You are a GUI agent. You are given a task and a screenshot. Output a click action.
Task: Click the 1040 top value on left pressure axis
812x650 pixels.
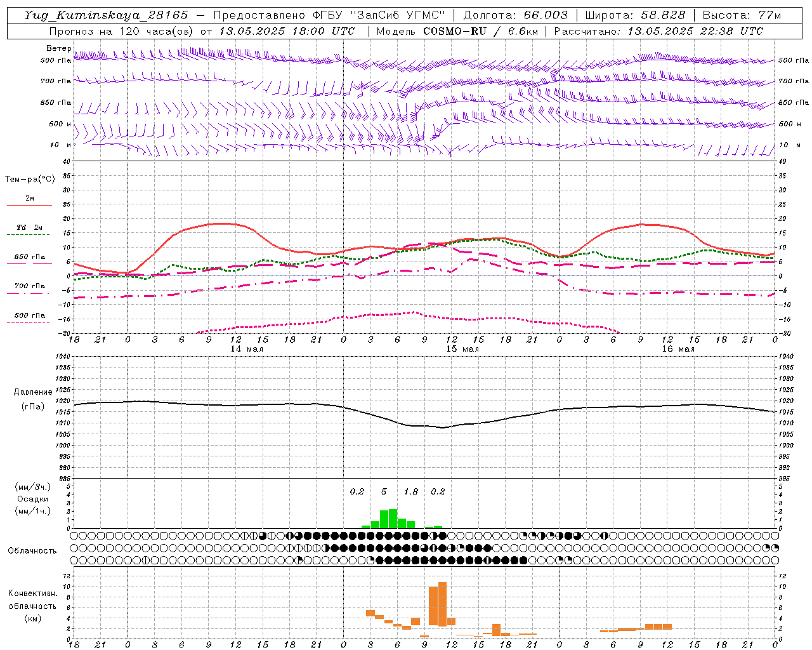tap(62, 356)
